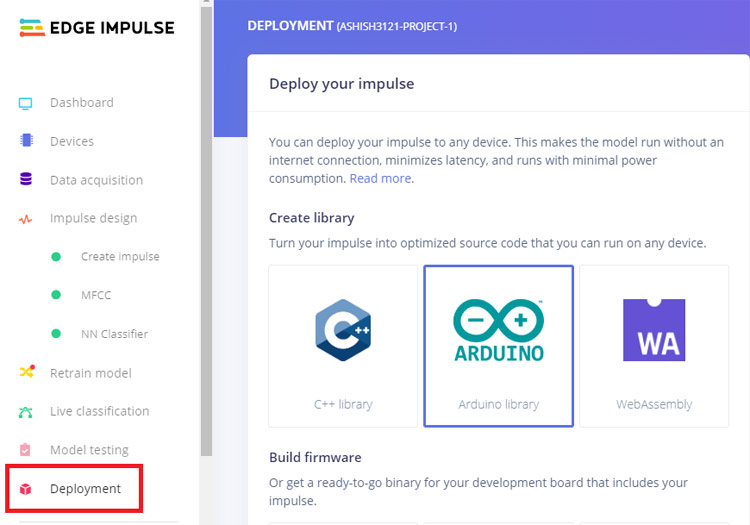Click the 'Build firmware' heading

(315, 458)
